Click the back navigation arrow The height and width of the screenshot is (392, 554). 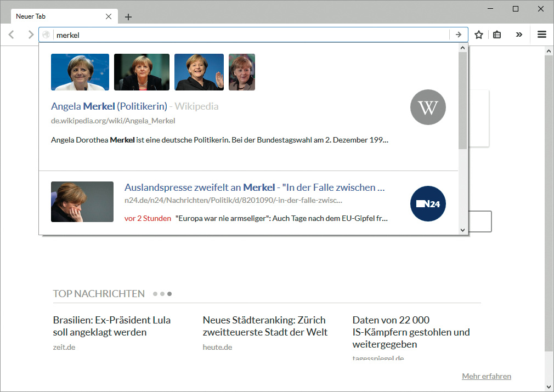tap(11, 35)
